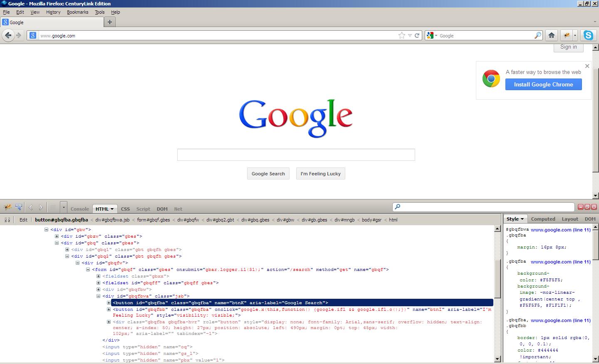The height and width of the screenshot is (364, 599).
Task: Bookmark this page with the star icon
Action: [401, 35]
